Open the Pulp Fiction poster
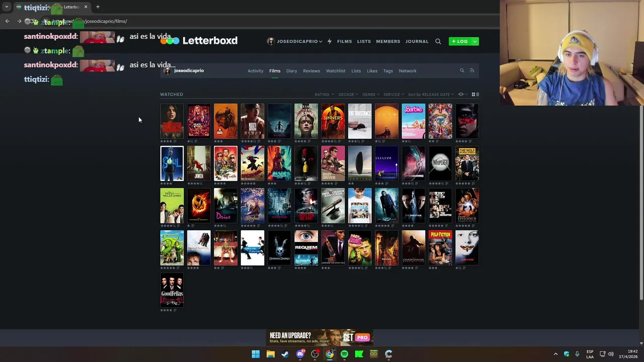 pos(440,248)
